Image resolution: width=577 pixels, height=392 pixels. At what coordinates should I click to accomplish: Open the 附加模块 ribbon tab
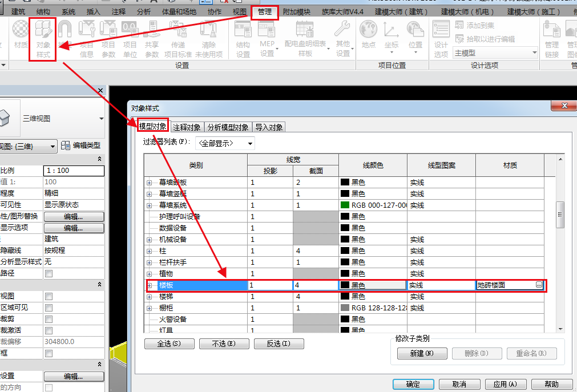click(297, 12)
